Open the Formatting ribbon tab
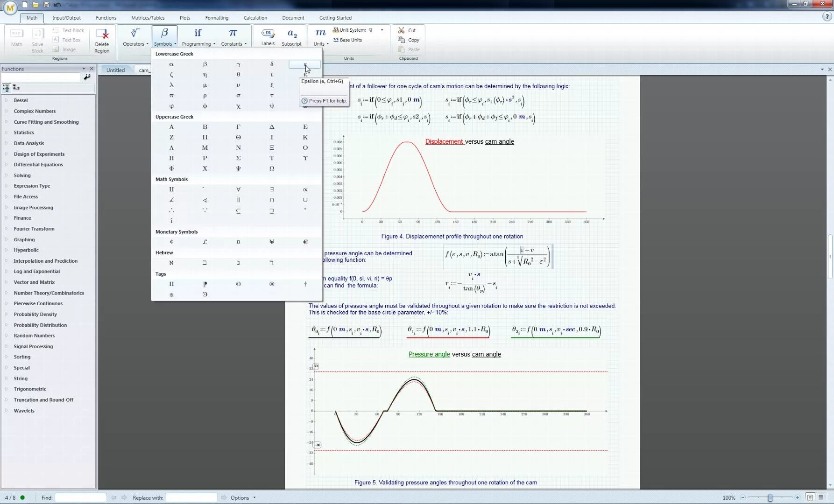The width and height of the screenshot is (834, 504). pos(217,18)
